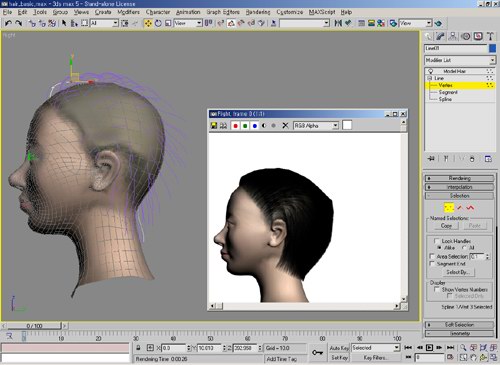The width and height of the screenshot is (500, 365).
Task: Toggle the green channel button in render window
Action: click(245, 126)
